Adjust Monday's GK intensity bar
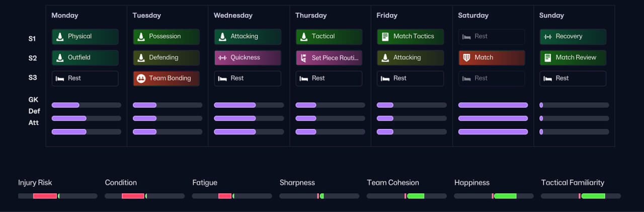The image size is (644, 212). click(x=86, y=105)
